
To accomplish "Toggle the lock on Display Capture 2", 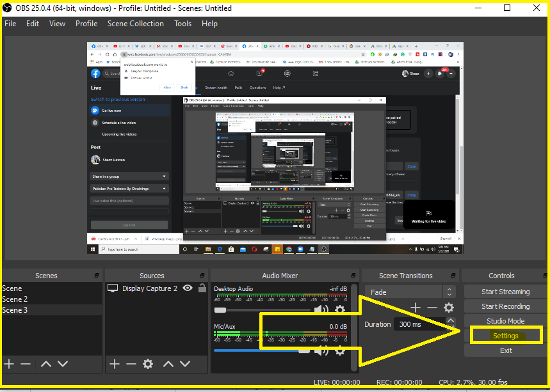I will (202, 288).
